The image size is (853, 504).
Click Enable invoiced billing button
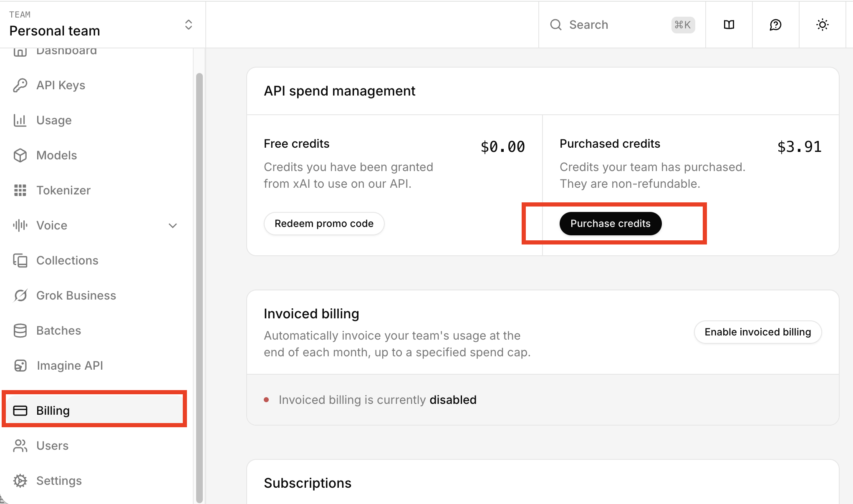(757, 332)
